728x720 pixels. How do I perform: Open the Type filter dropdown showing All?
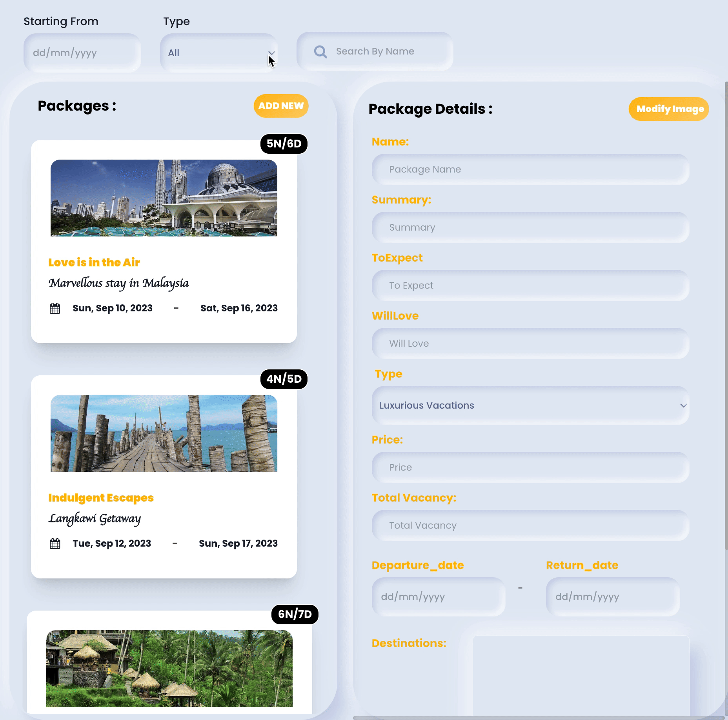coord(219,53)
